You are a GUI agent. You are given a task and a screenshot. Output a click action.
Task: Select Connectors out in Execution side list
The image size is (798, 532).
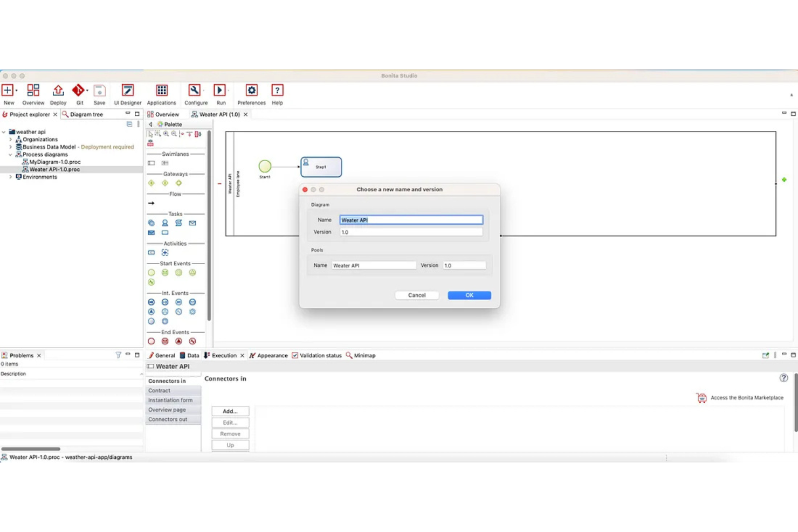[173, 419]
